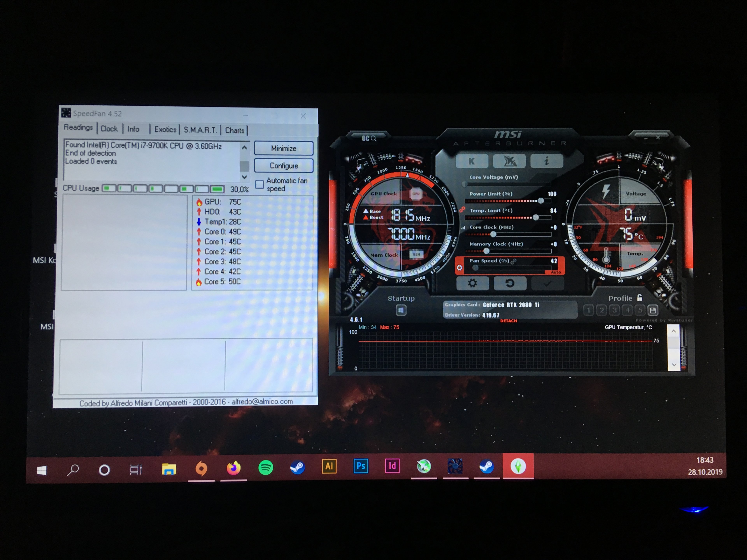Click the Power Limit slider handle
The width and height of the screenshot is (747, 560).
click(x=541, y=201)
